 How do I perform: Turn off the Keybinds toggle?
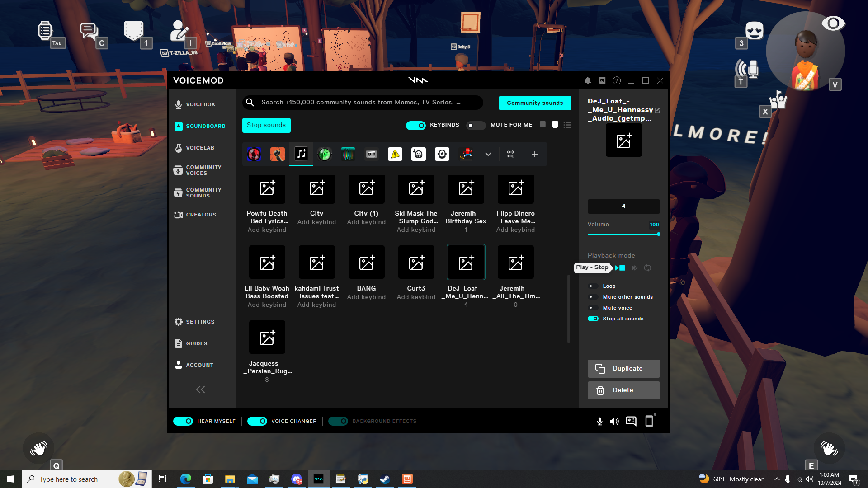415,125
